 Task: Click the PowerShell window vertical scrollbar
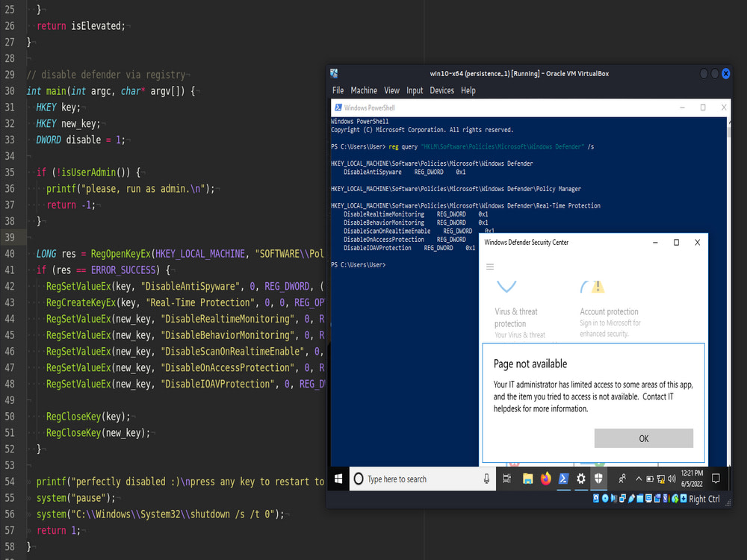click(x=728, y=291)
